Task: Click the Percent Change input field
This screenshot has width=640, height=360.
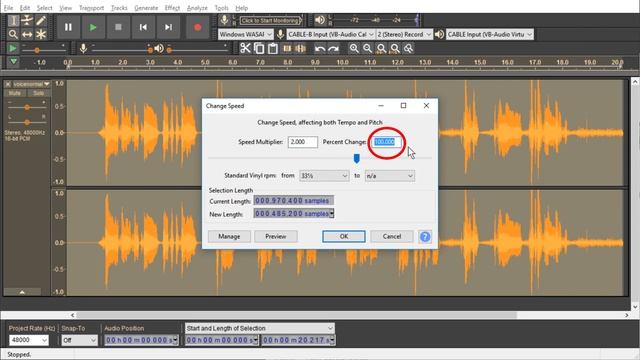Action: (387, 142)
